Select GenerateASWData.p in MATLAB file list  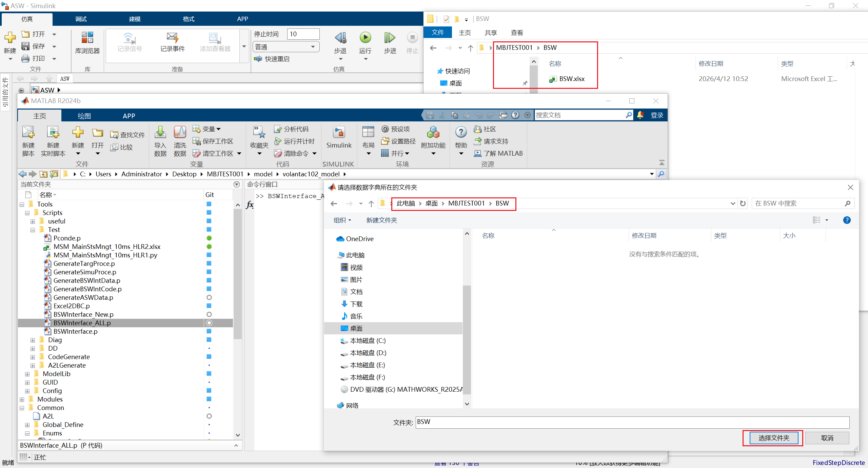tap(83, 297)
